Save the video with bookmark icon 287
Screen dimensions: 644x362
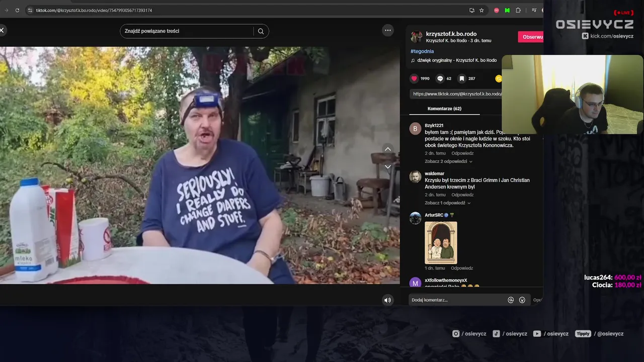click(x=461, y=78)
